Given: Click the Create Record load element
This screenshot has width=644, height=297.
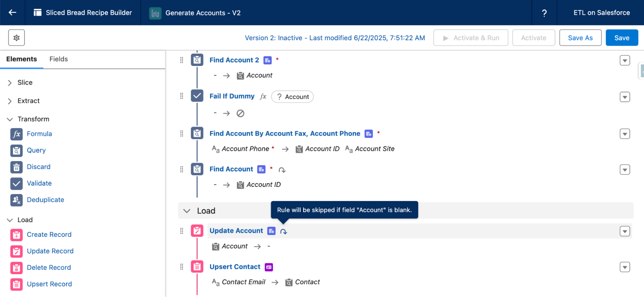Looking at the screenshot, I should point(49,235).
